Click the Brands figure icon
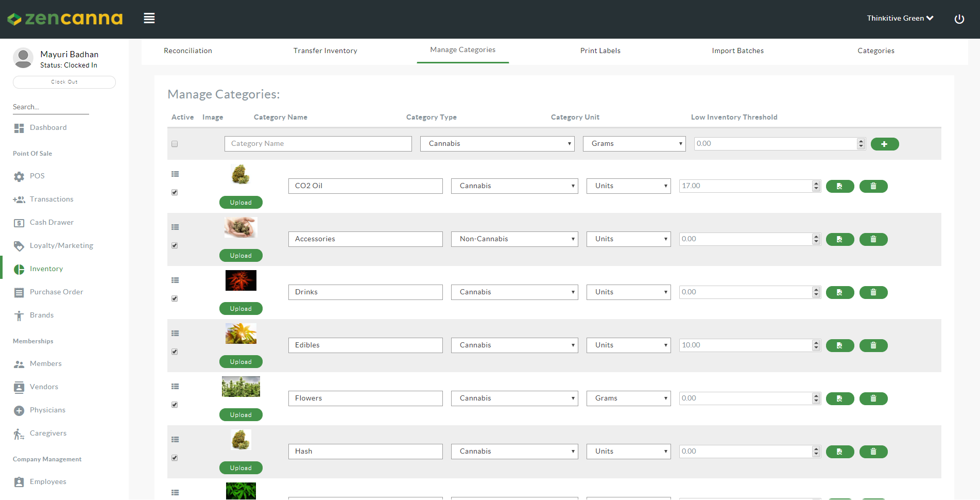 [x=19, y=316]
